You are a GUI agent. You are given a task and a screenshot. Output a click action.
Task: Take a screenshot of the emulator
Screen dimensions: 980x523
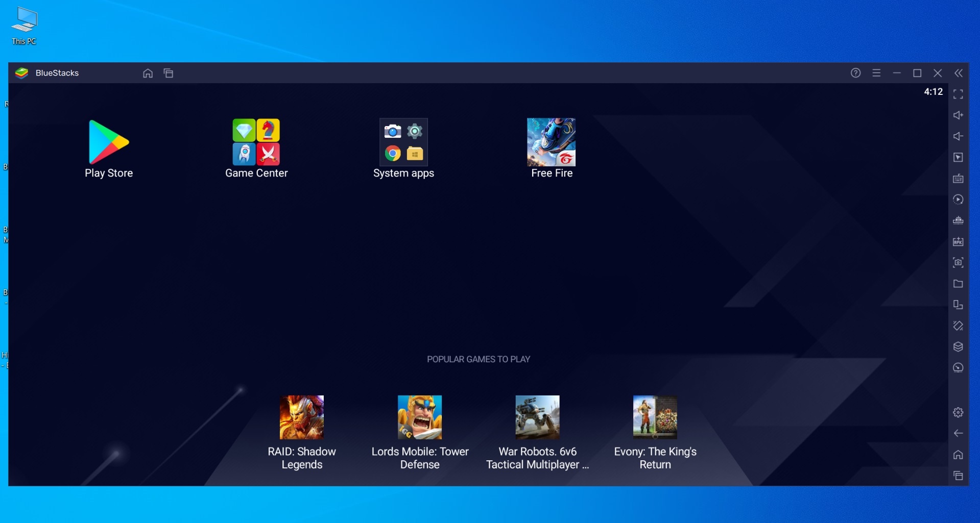[958, 262]
